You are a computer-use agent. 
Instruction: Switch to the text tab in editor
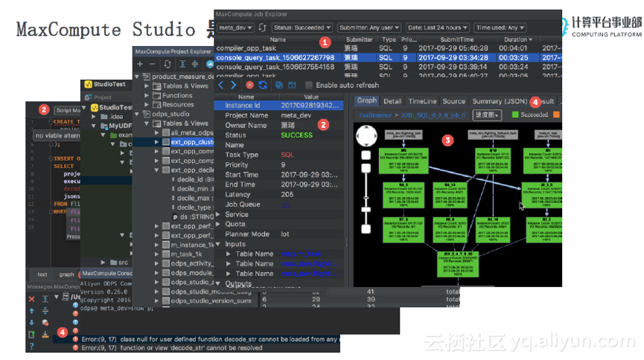(42, 274)
